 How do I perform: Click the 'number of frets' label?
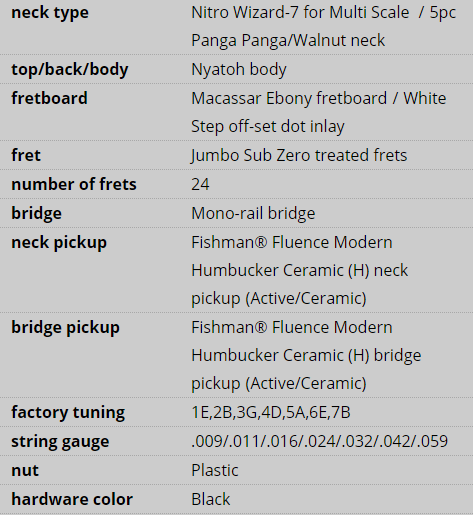[x=74, y=184]
